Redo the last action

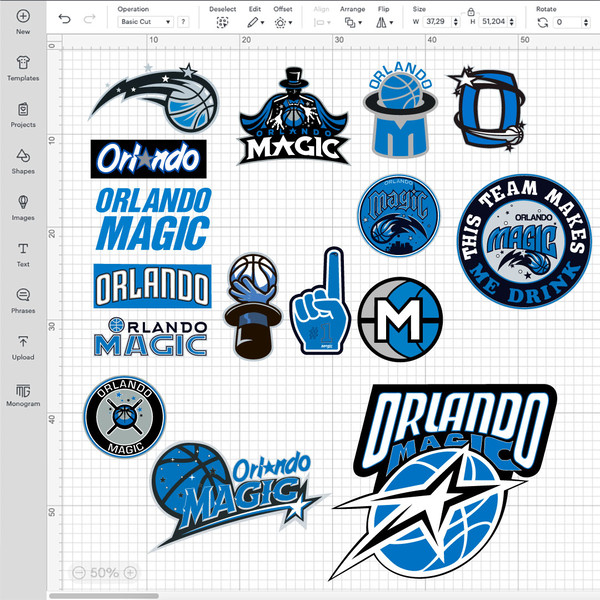(x=89, y=18)
